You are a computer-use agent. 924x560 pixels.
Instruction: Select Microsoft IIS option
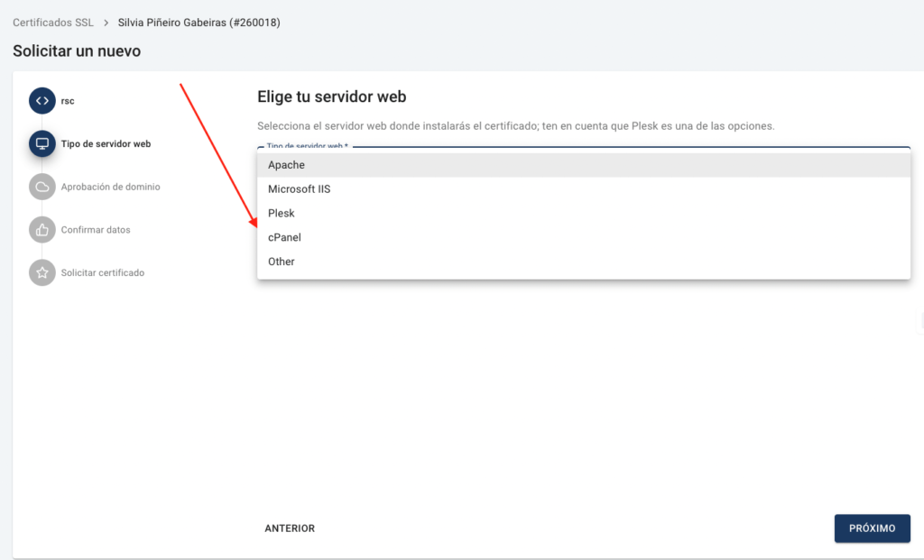tap(584, 189)
